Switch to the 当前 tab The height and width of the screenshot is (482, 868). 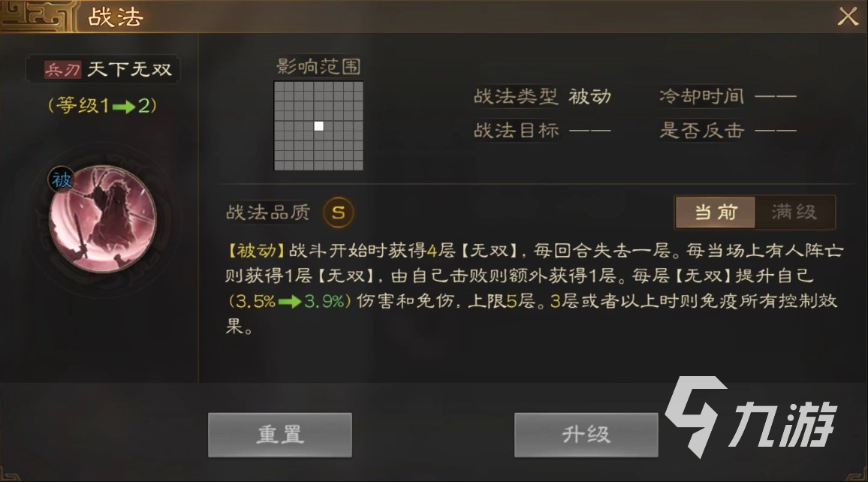716,212
